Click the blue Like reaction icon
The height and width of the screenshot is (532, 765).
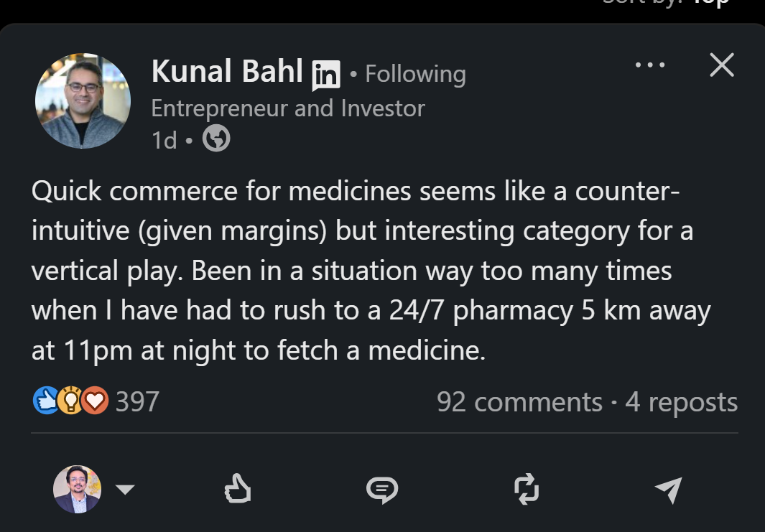point(45,401)
